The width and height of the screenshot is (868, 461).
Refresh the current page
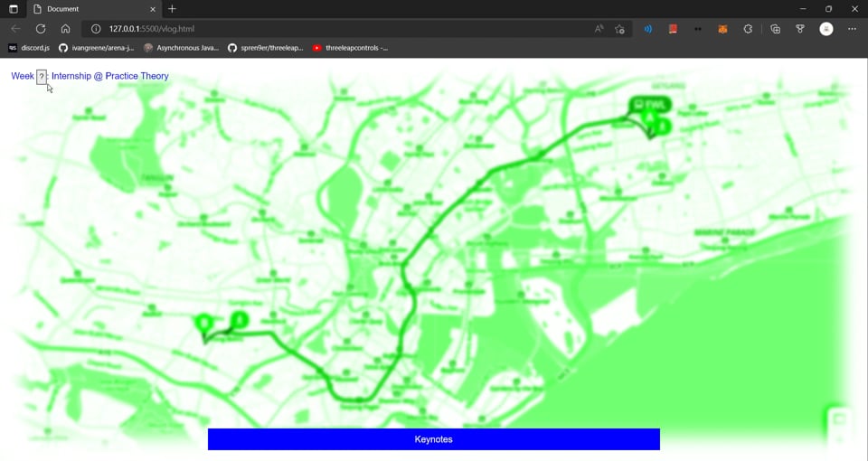point(41,29)
